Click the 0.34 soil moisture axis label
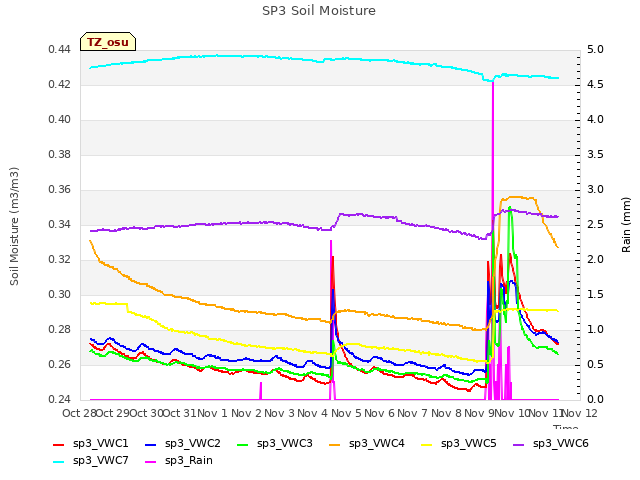The width and height of the screenshot is (640, 480). 59,225
